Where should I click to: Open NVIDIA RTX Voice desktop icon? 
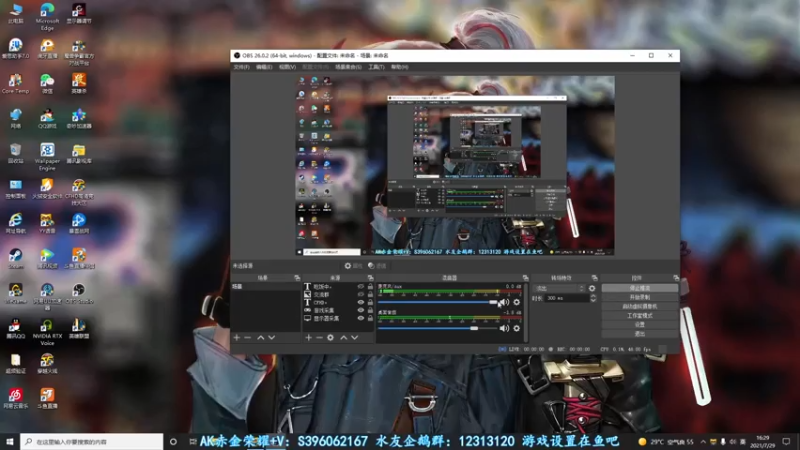[47, 332]
